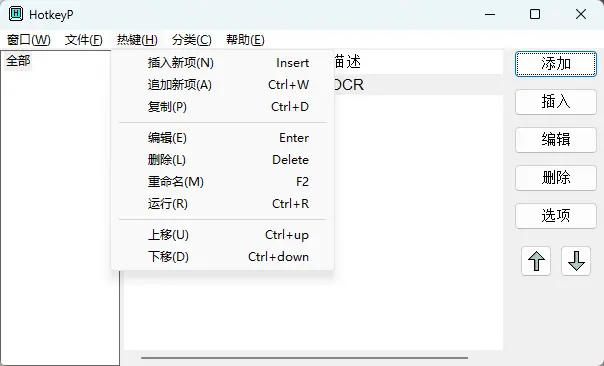
Task: Choose 运行(R) menu item
Action: tap(222, 204)
